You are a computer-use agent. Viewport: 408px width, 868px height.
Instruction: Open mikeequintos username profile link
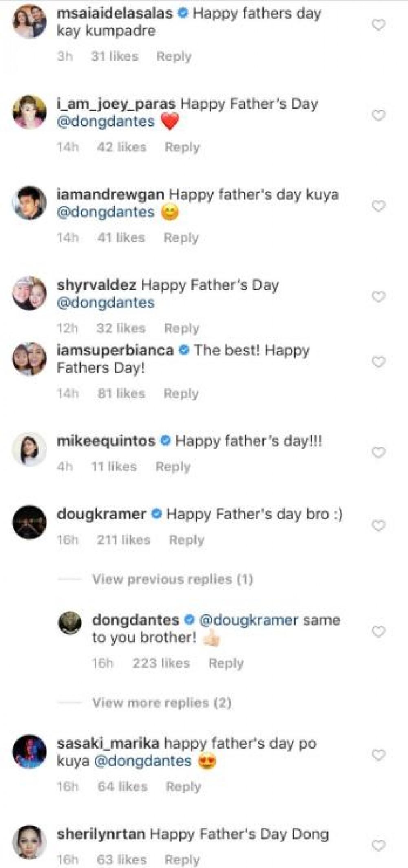[x=106, y=441]
